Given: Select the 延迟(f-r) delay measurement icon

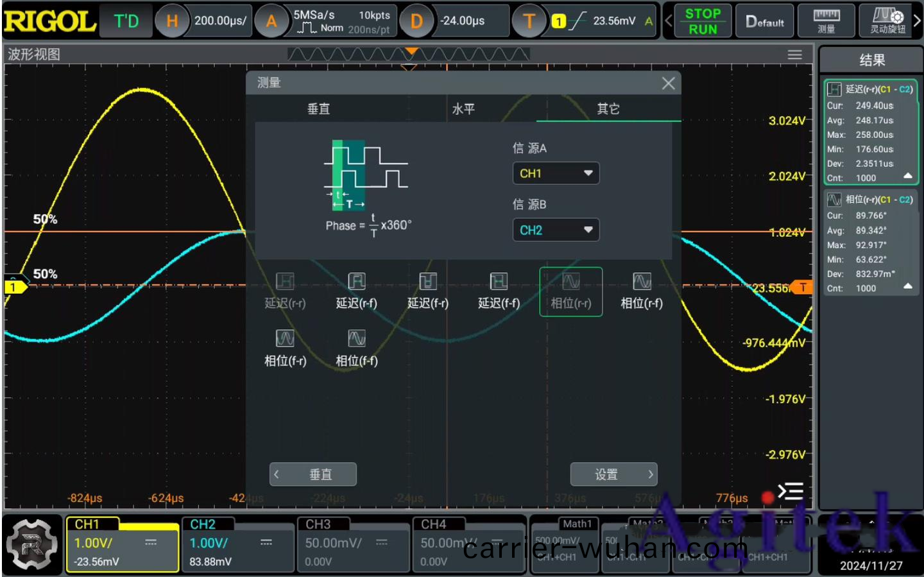Looking at the screenshot, I should click(x=427, y=291).
